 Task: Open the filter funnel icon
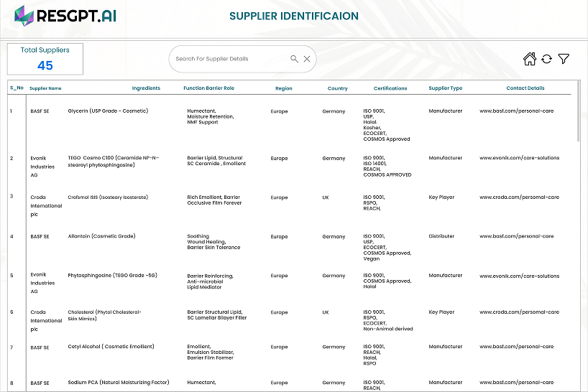click(564, 59)
